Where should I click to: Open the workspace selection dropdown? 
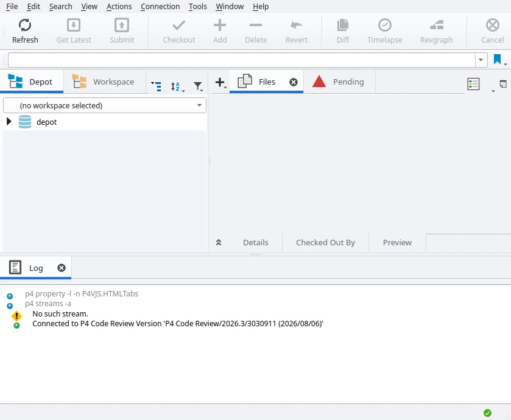point(105,105)
